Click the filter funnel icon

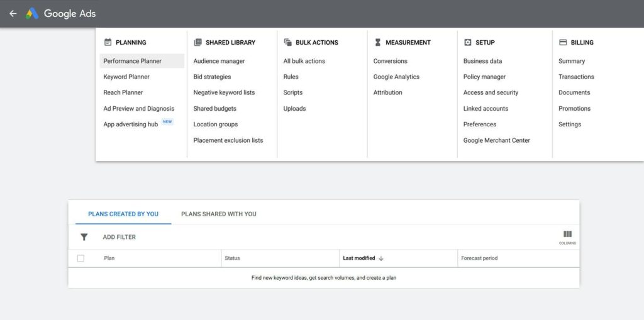pos(84,237)
